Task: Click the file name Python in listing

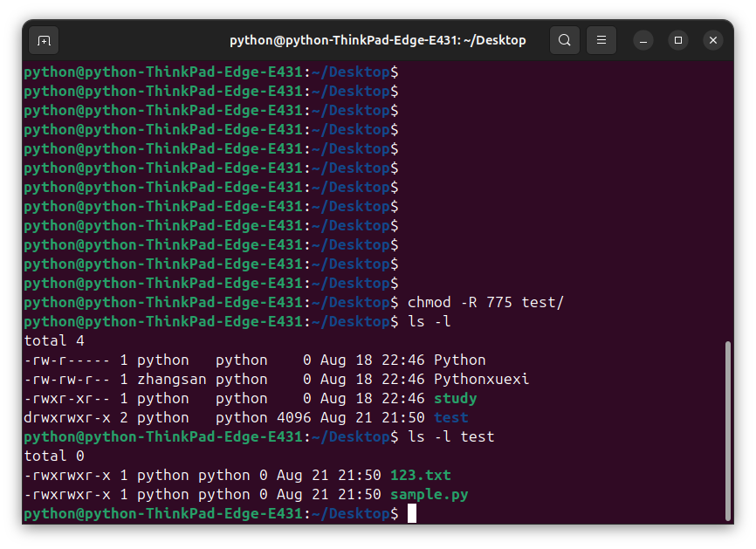Action: pyautogui.click(x=459, y=360)
